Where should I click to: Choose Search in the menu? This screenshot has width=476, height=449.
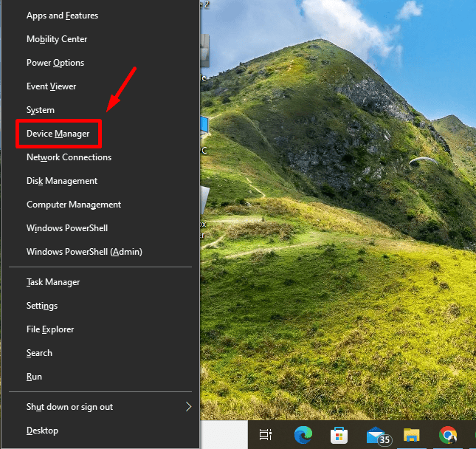(100, 353)
